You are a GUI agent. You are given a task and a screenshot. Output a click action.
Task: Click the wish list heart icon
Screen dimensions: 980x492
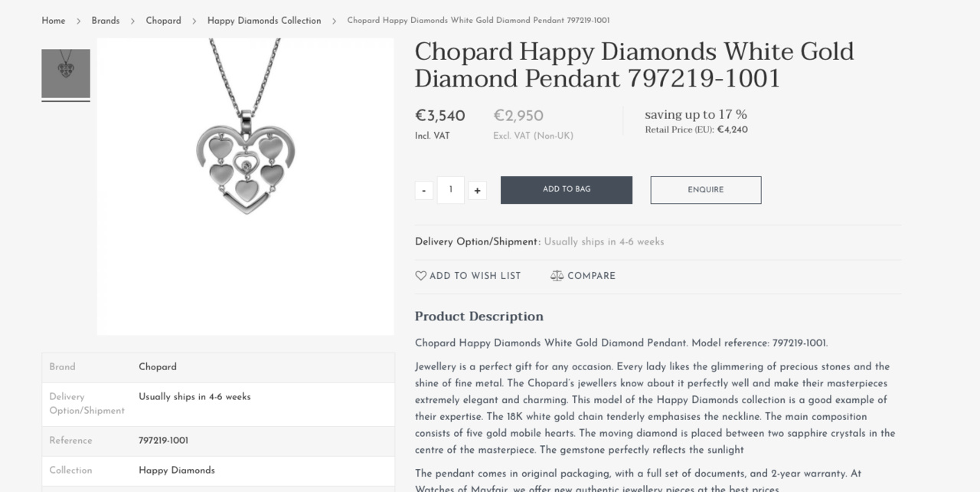(420, 276)
